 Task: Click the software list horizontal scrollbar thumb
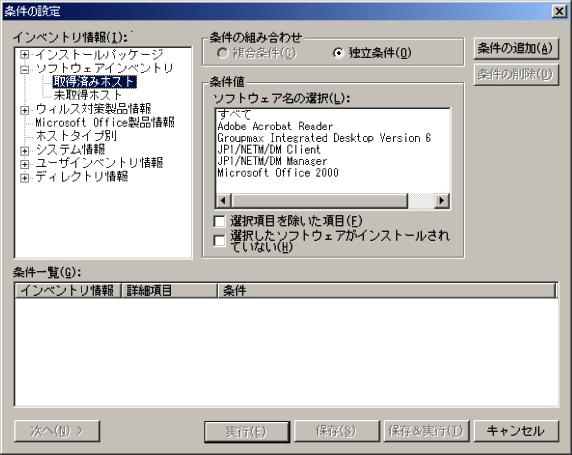point(319,201)
